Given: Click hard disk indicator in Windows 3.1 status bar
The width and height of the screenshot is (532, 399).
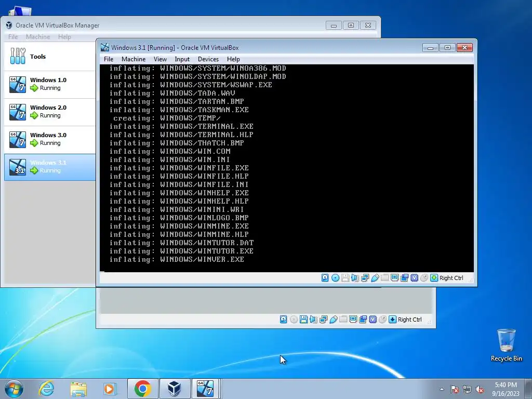Looking at the screenshot, I should [325, 278].
